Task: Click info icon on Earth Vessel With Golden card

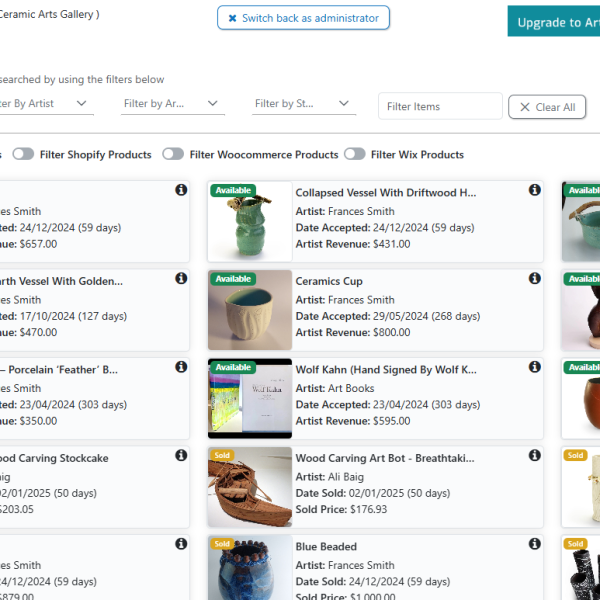Action: (x=181, y=279)
